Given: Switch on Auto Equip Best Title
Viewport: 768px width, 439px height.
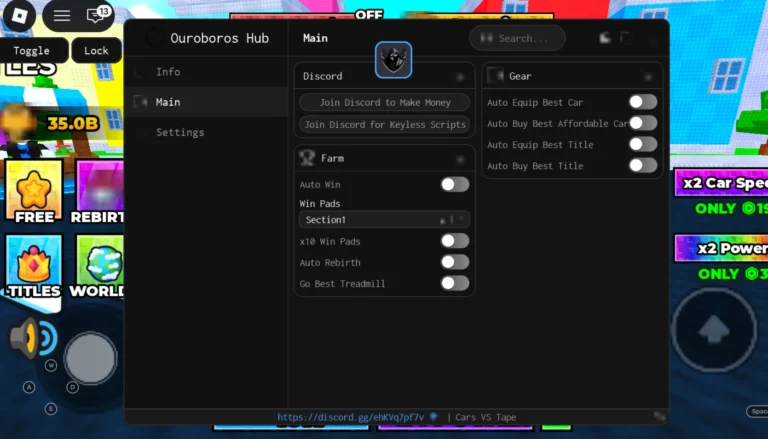Looking at the screenshot, I should pyautogui.click(x=643, y=144).
